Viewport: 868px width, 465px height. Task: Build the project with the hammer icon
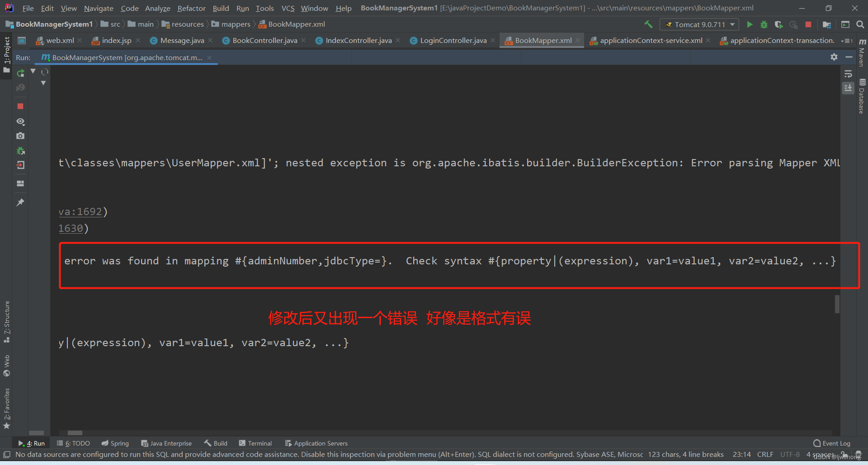[648, 24]
